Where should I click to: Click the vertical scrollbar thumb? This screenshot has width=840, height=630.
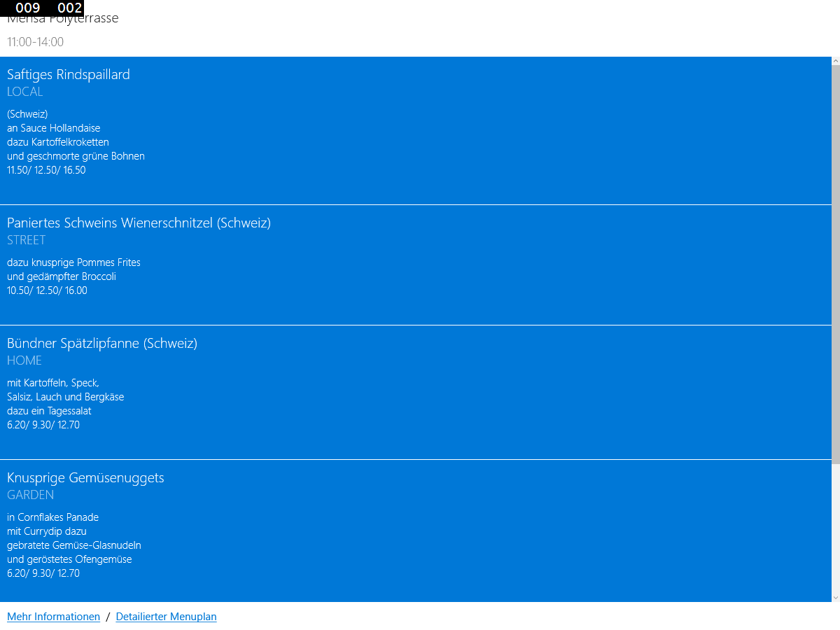tap(836, 265)
